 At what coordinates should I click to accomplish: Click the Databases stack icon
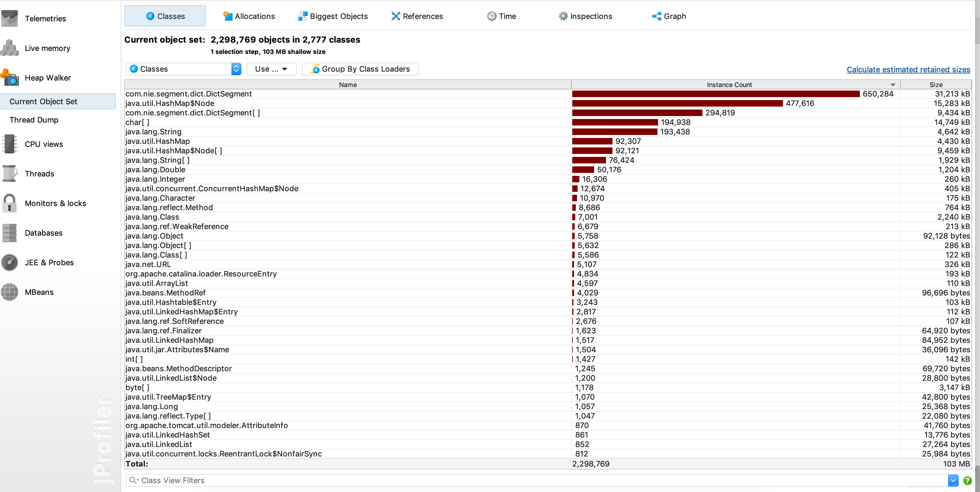tap(9, 233)
